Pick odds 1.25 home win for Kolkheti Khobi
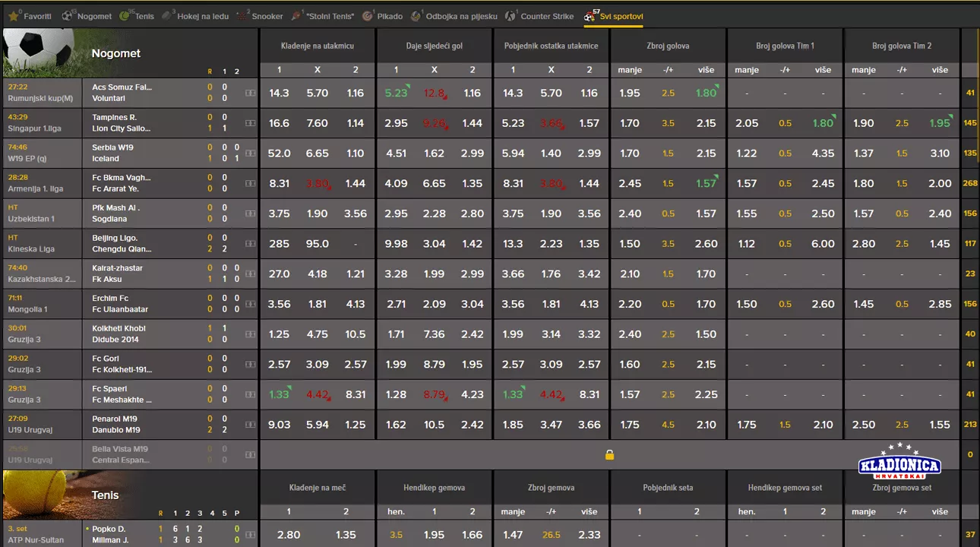 pyautogui.click(x=279, y=334)
